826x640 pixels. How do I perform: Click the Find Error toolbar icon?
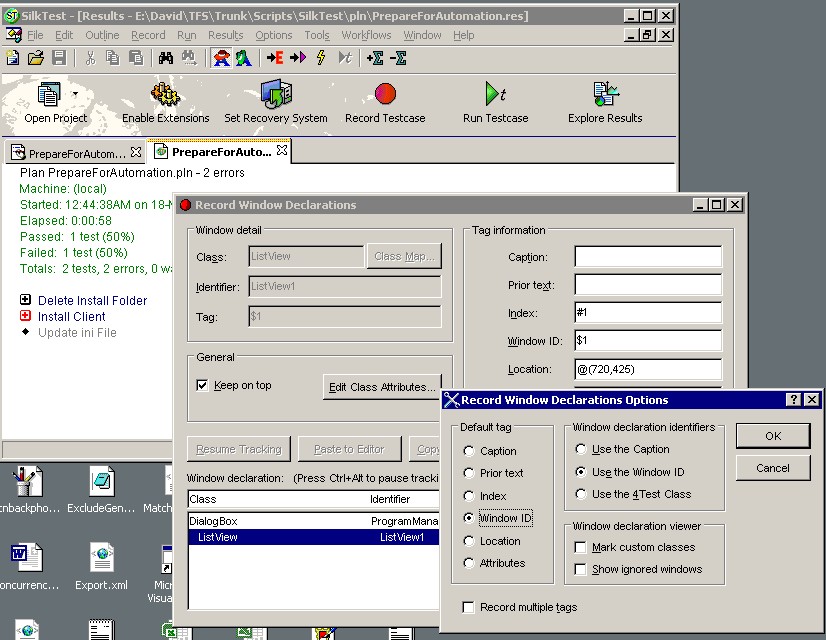pyautogui.click(x=221, y=58)
